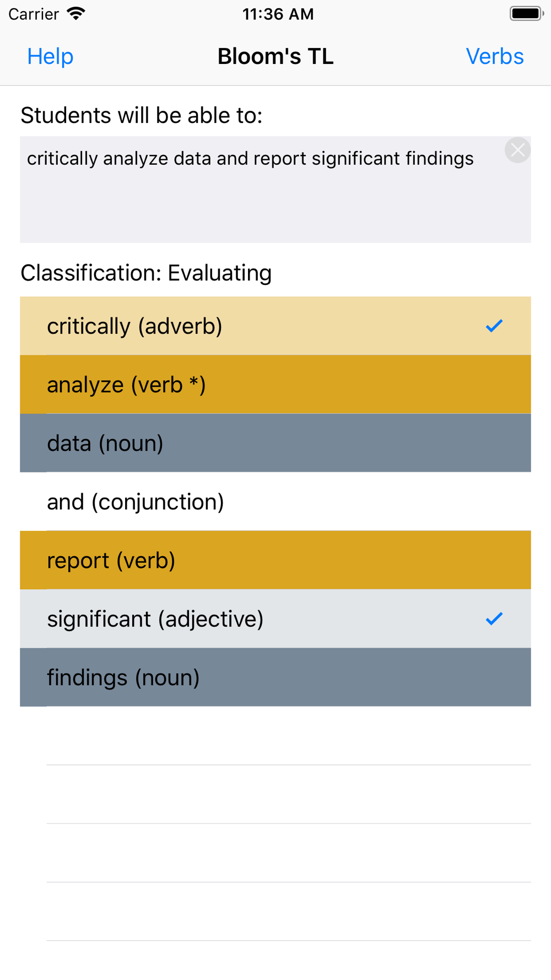Open the Help screen

50,56
